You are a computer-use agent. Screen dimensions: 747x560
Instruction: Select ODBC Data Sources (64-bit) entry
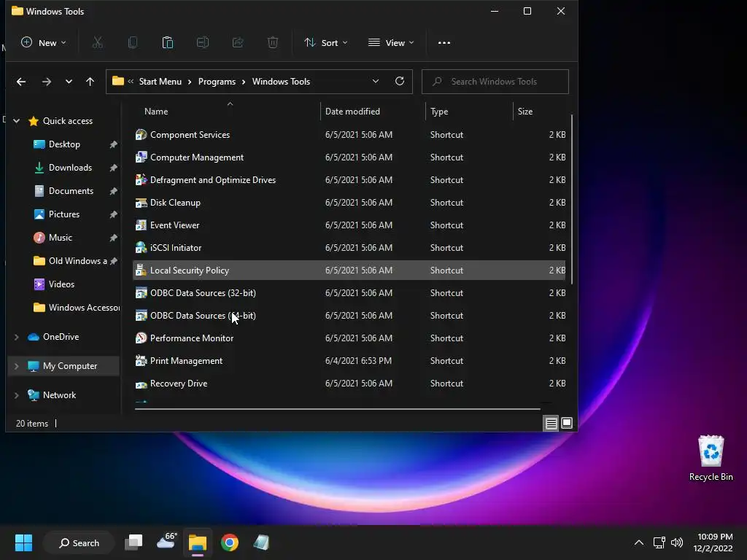(x=349, y=315)
